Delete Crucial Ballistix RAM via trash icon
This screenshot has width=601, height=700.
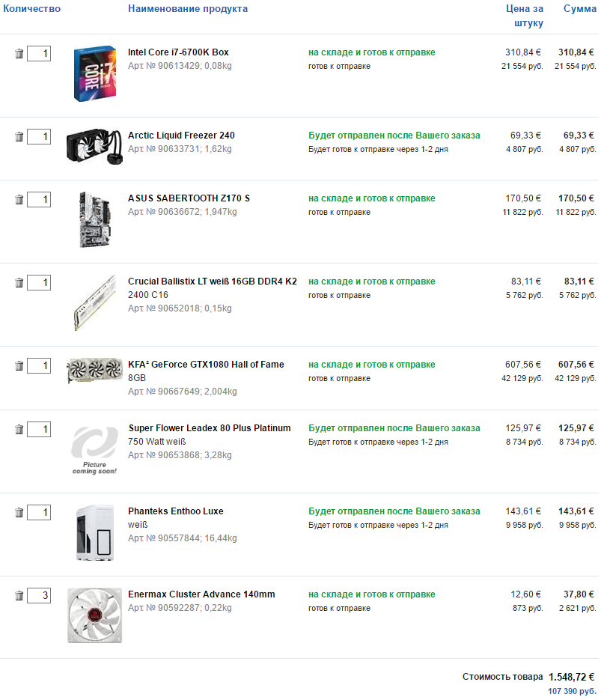(x=19, y=283)
